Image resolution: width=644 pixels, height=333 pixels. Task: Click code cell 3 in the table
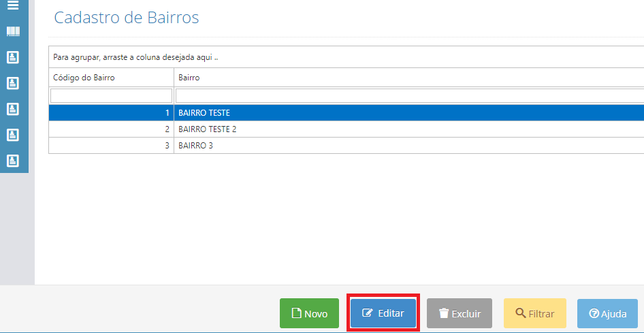[111, 146]
